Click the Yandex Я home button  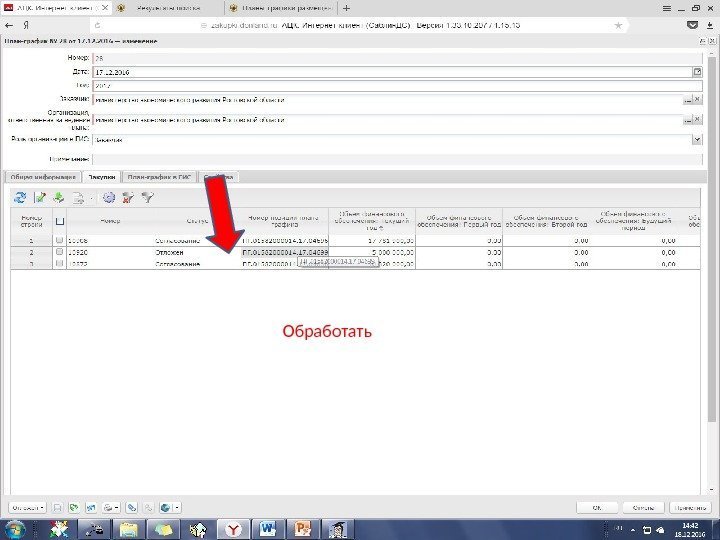[x=26, y=25]
